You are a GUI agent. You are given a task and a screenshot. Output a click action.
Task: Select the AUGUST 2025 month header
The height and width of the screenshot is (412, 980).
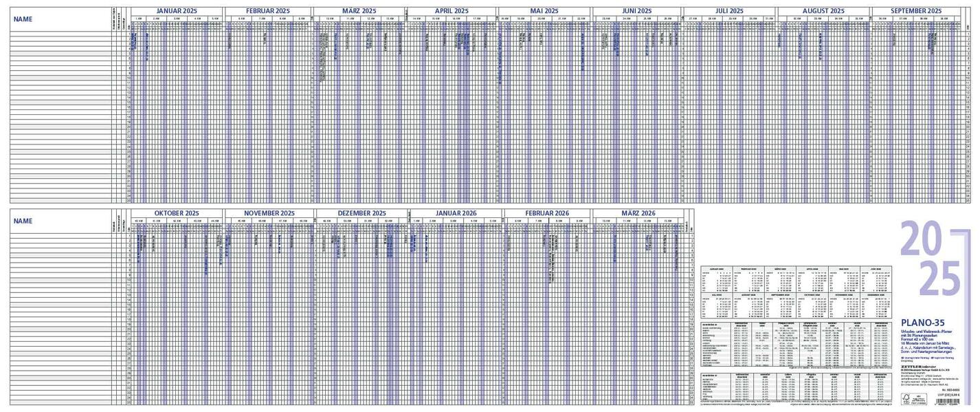coord(823,11)
